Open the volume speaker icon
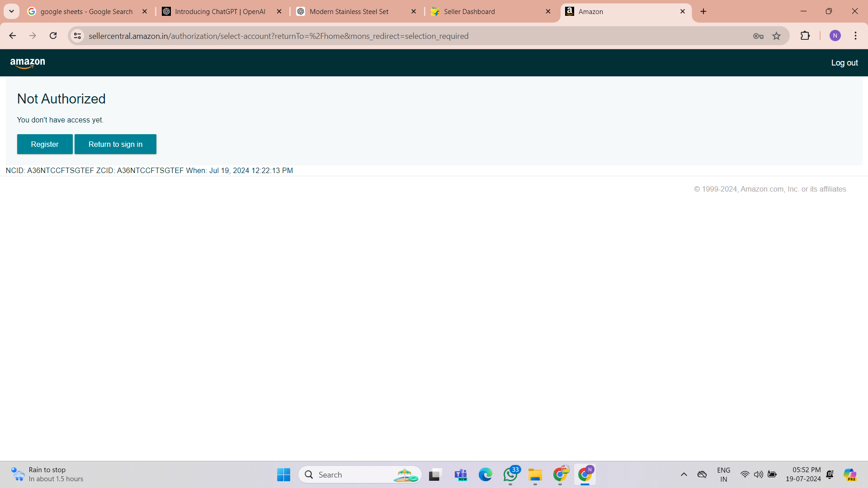868x488 pixels. (x=758, y=474)
